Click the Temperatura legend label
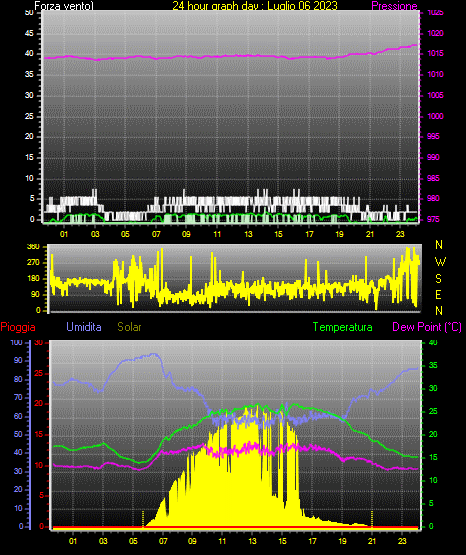466x555 pixels. click(342, 327)
